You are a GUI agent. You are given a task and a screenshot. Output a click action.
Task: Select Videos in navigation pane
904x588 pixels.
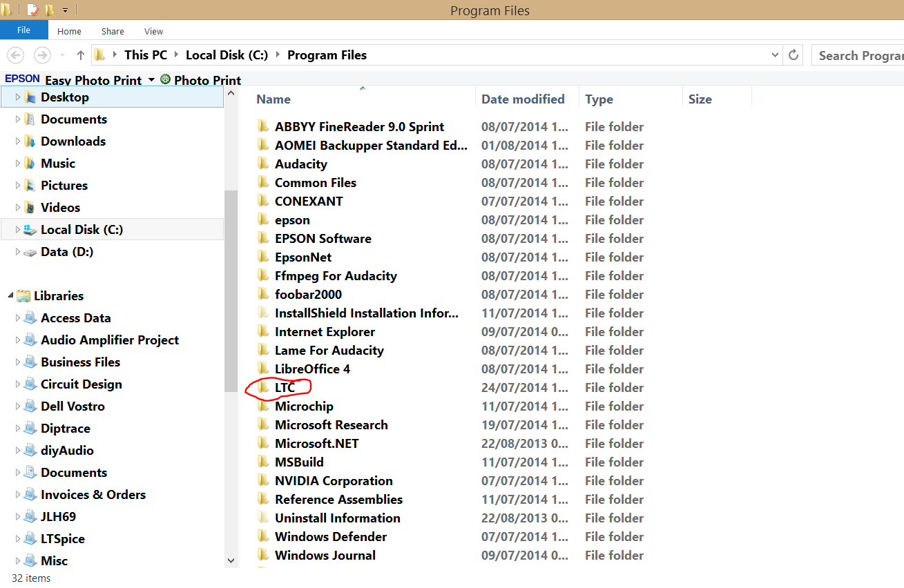[x=60, y=208]
